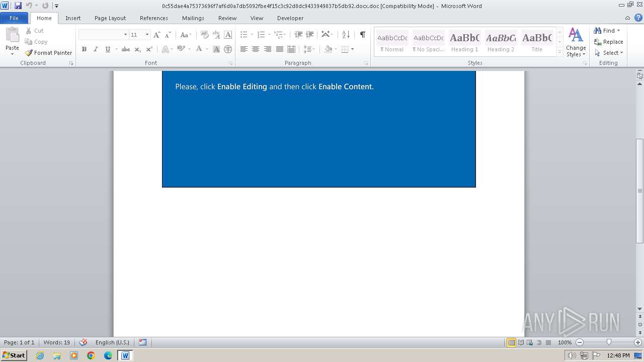Click the Numbering list icon

261,35
